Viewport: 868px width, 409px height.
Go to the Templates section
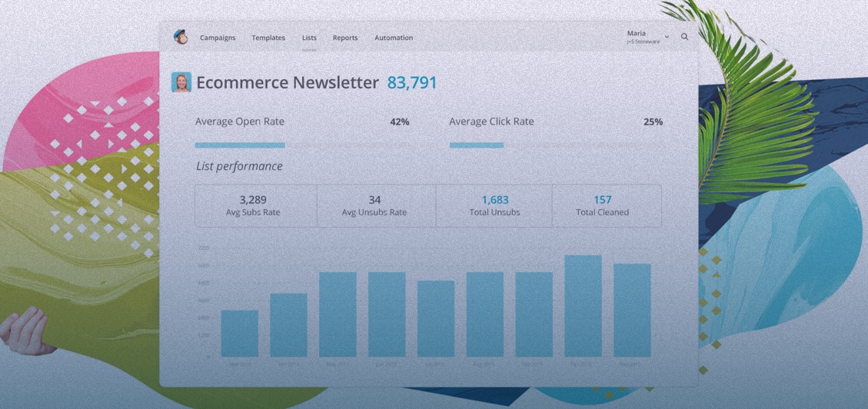tap(268, 38)
